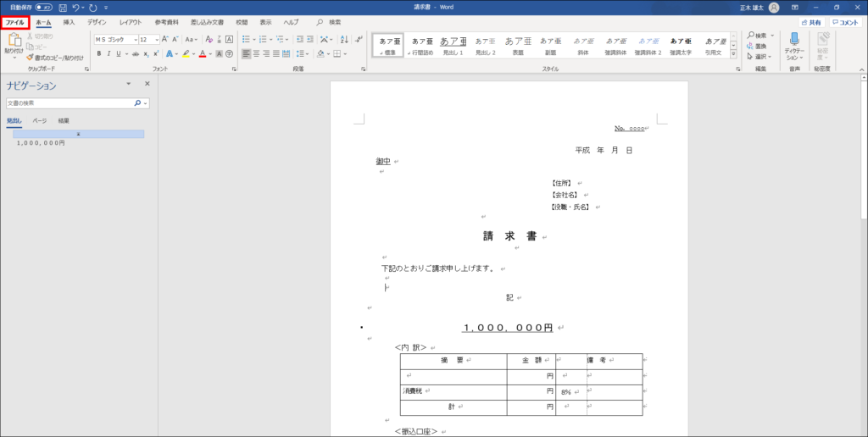Viewport: 868px width, 437px height.
Task: Apply the 見出し 1 heading style
Action: pos(453,47)
